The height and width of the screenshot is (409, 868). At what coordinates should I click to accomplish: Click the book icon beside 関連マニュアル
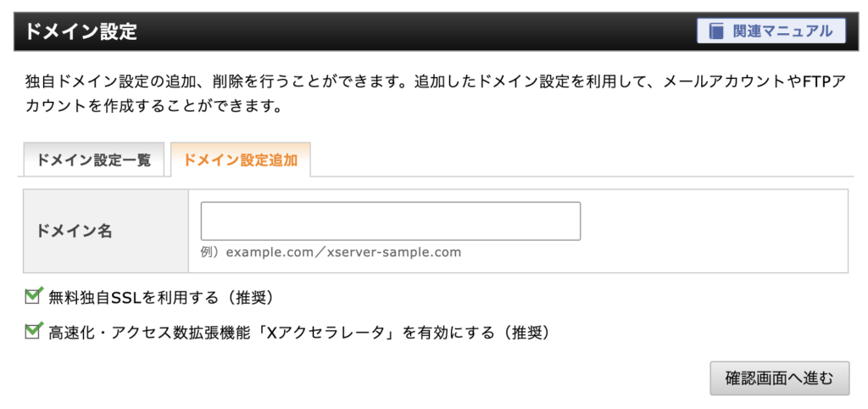(x=715, y=31)
